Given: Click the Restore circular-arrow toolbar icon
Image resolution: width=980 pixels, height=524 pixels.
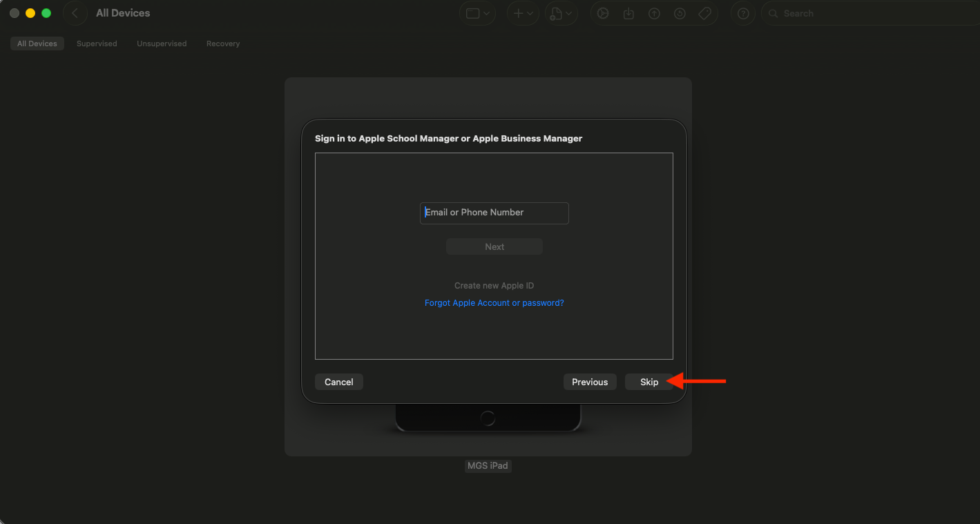Looking at the screenshot, I should coord(680,13).
